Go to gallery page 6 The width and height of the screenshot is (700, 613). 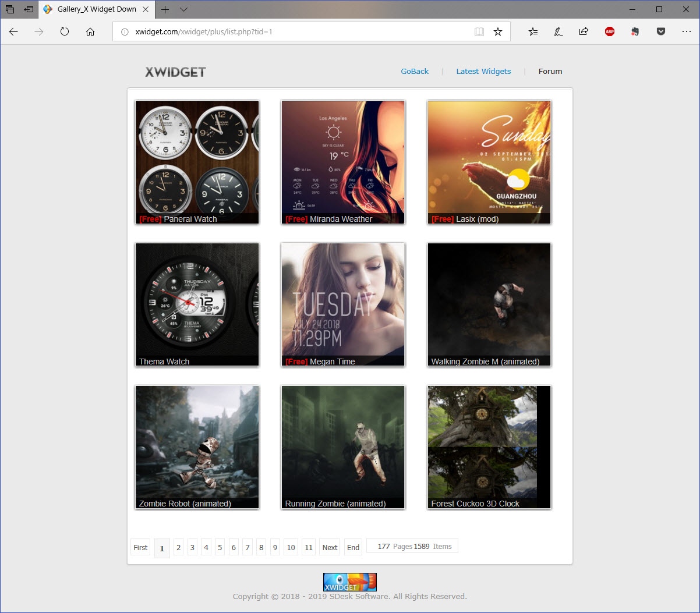coord(234,547)
